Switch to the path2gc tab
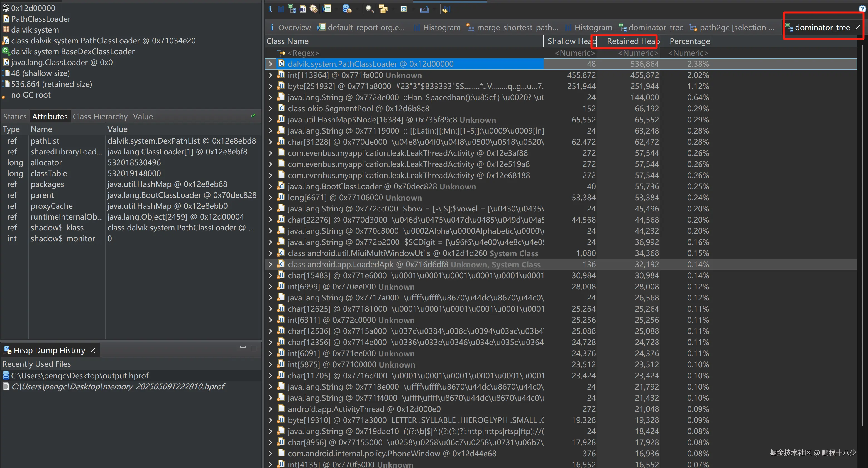 coord(732,28)
